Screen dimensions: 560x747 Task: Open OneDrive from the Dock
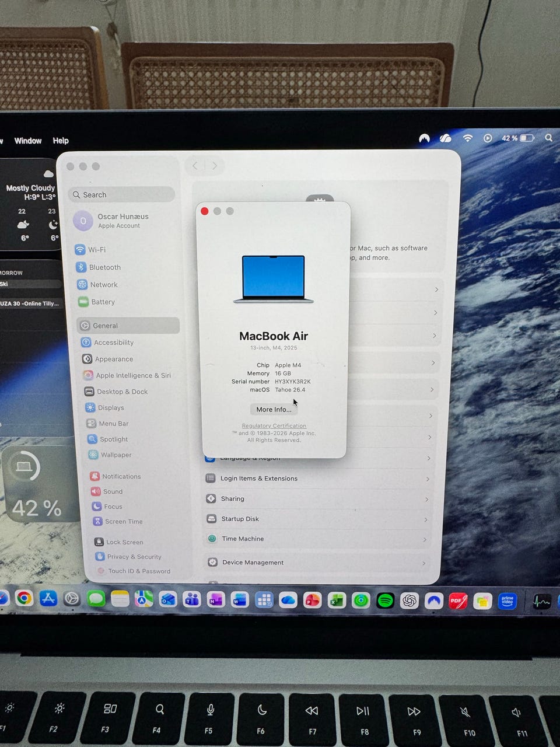point(288,600)
